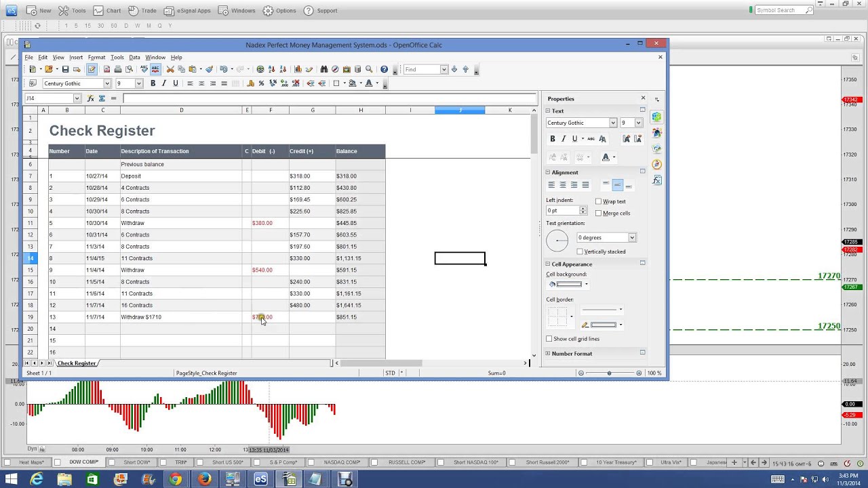This screenshot has height=488, width=868.
Task: Click the Spelling check ABC icon
Action: [144, 69]
